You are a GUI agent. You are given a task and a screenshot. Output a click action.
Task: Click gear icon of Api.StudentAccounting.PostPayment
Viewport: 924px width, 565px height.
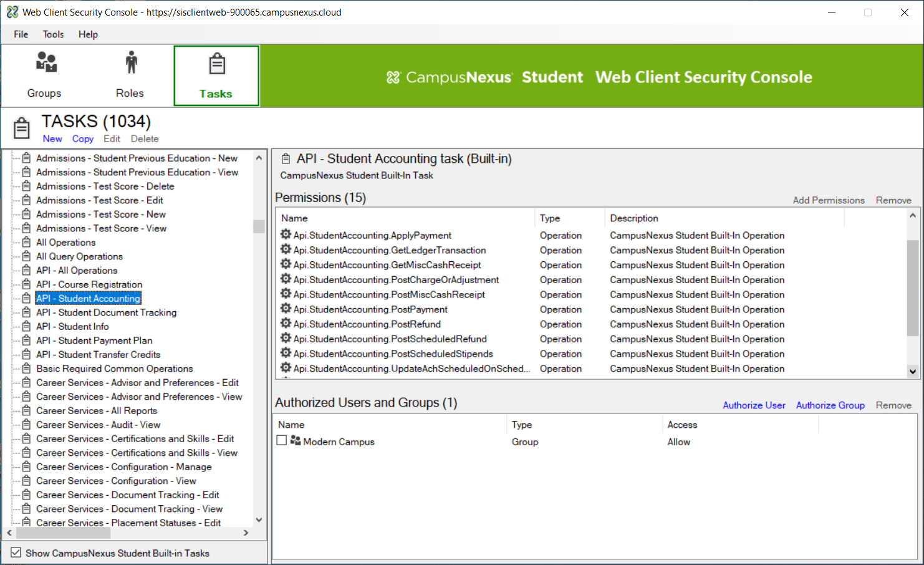(x=286, y=309)
